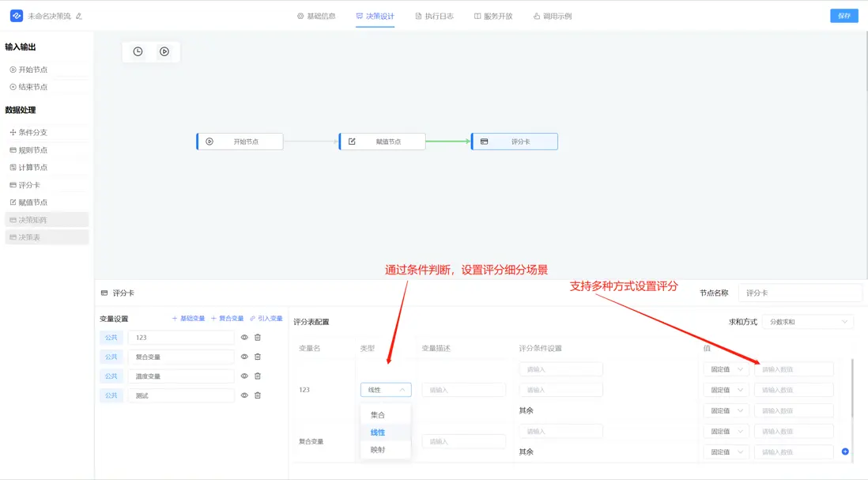Switch to the 服务开放 tab
Viewport: 868px width, 480px height.
(x=493, y=16)
